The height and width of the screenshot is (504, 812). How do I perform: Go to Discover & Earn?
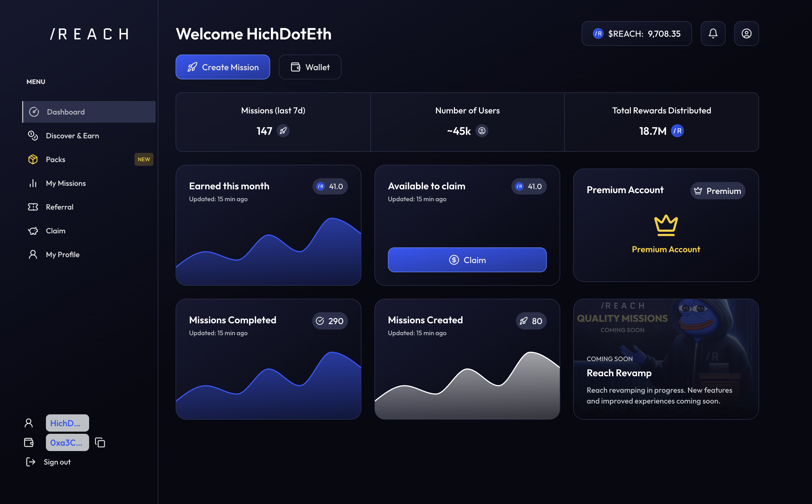[72, 136]
